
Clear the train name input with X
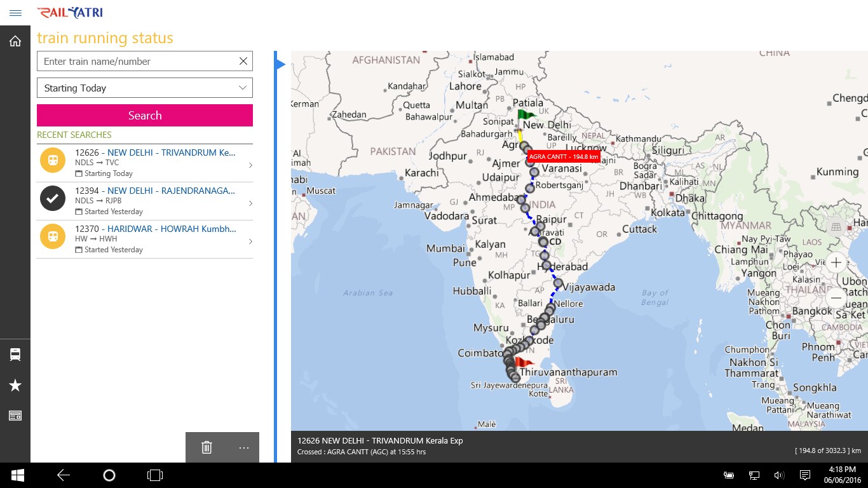[243, 61]
